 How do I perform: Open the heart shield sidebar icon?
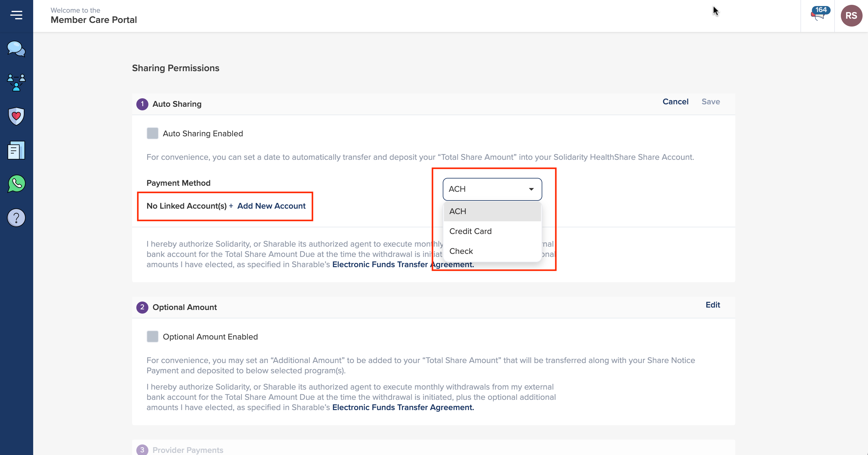click(16, 116)
